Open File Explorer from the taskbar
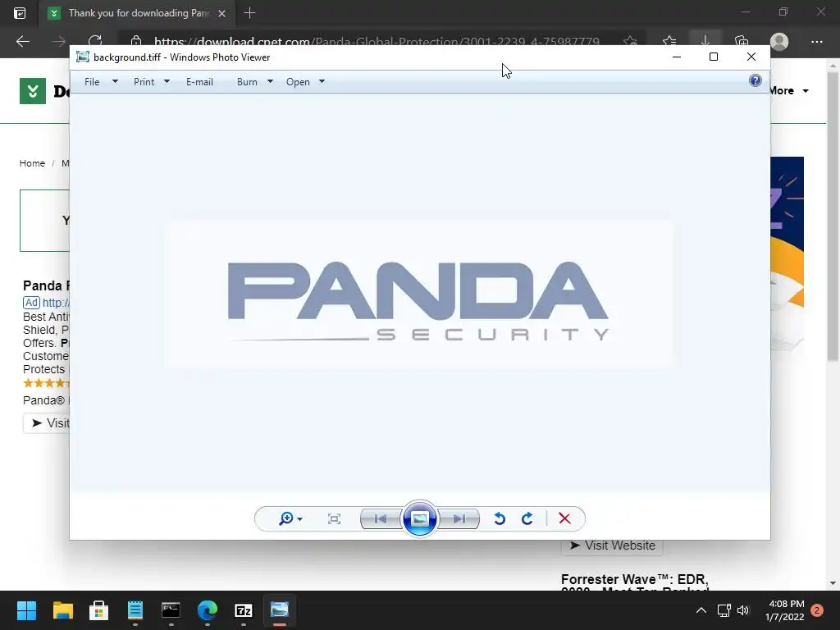The height and width of the screenshot is (630, 840). tap(62, 610)
